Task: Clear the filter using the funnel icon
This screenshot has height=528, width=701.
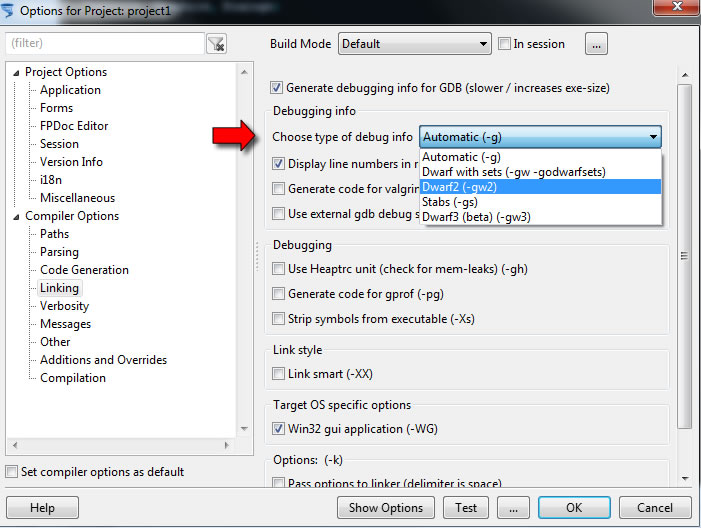Action: [216, 44]
